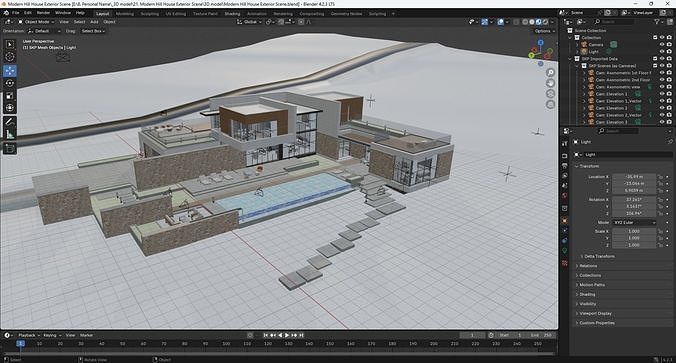
Task: Click the pan hand viewport gizmo
Action: 551,83
